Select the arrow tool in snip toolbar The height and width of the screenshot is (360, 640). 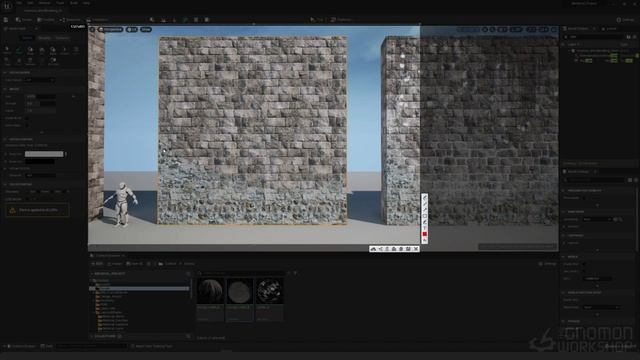tap(424, 210)
